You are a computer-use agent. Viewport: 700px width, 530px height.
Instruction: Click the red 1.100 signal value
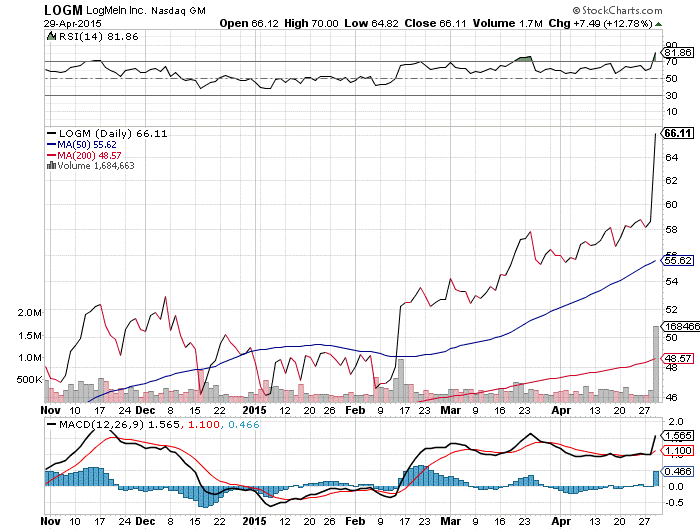(x=204, y=425)
